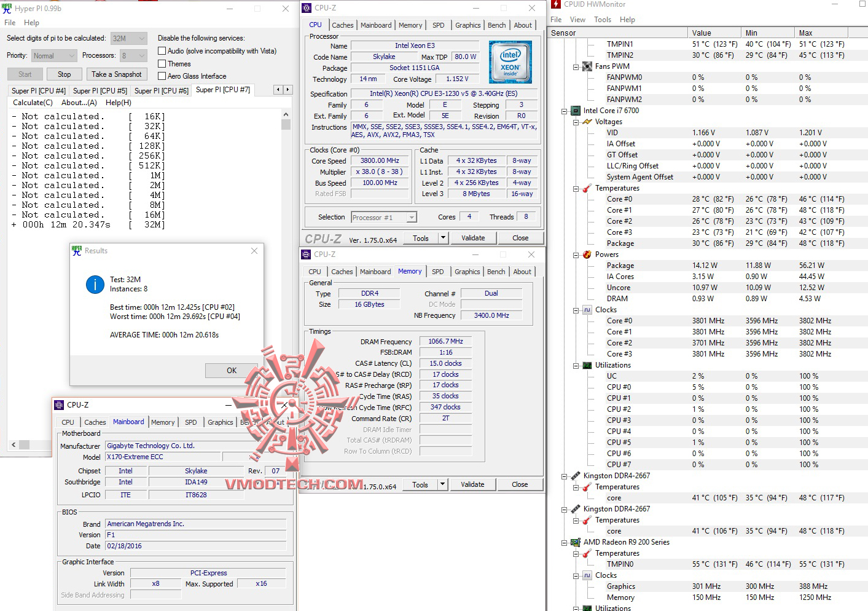Click the thermometer icon of the Temperatures group above Core #0
868x611 pixels.
coord(587,188)
